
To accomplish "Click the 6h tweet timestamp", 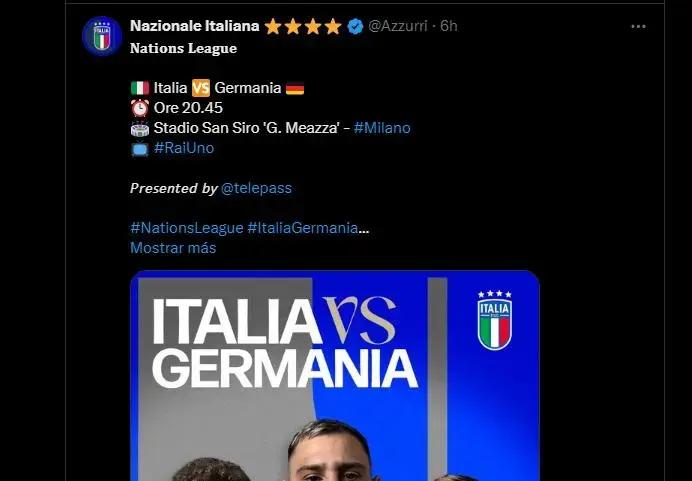I will 450,27.
